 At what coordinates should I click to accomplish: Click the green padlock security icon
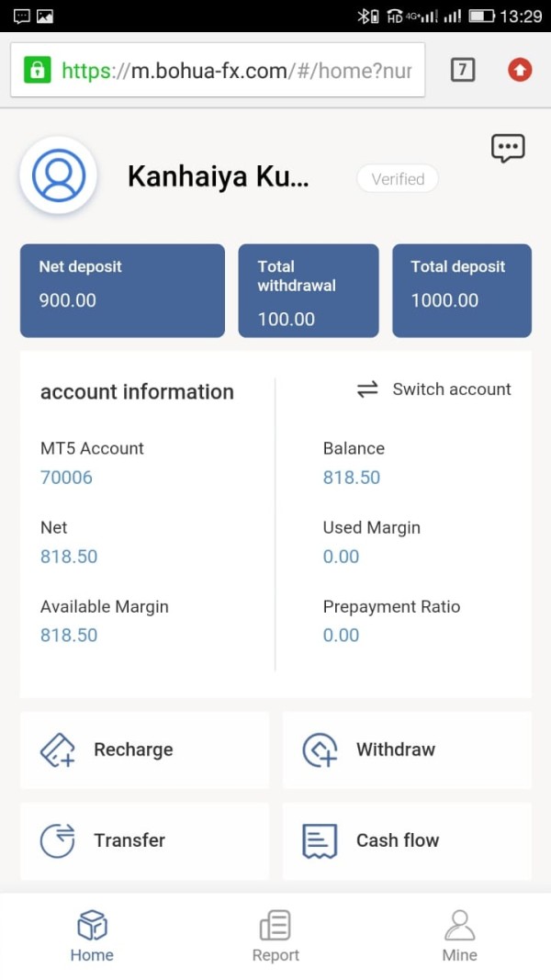[x=37, y=70]
